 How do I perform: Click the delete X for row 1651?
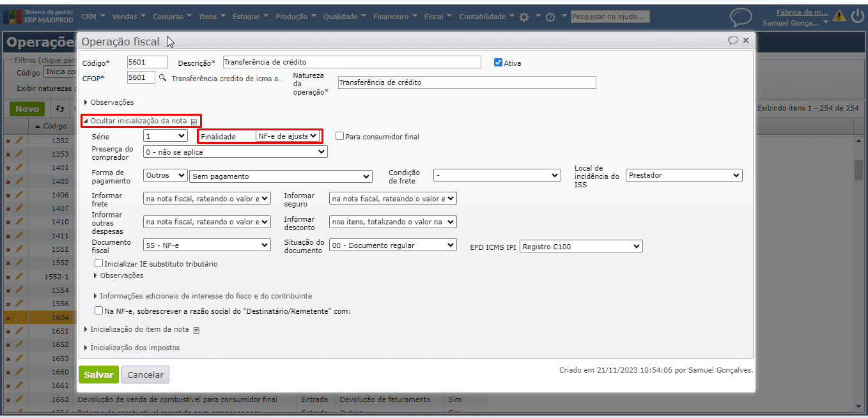tap(8, 331)
